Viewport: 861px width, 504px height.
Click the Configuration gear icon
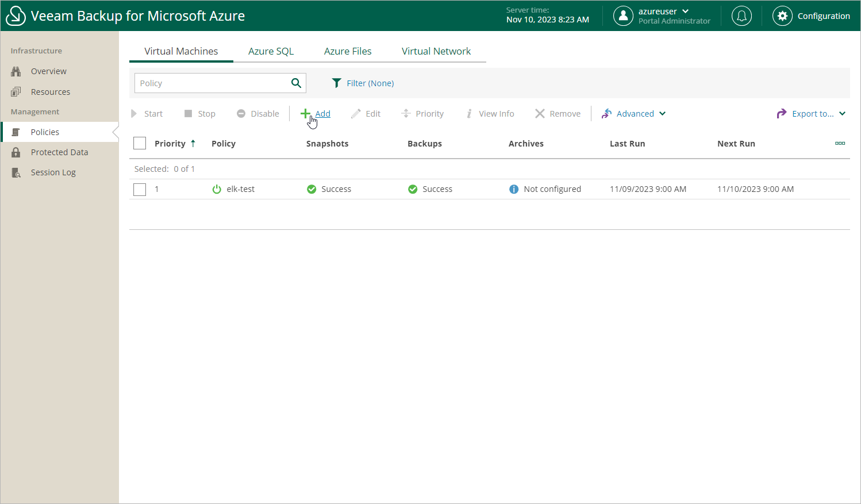[x=782, y=16]
